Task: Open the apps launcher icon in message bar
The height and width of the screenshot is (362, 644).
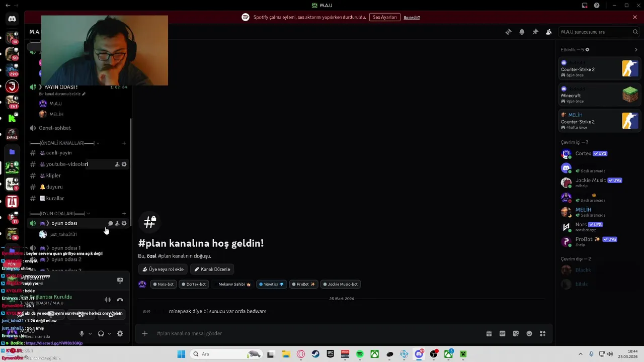Action: click(543, 333)
